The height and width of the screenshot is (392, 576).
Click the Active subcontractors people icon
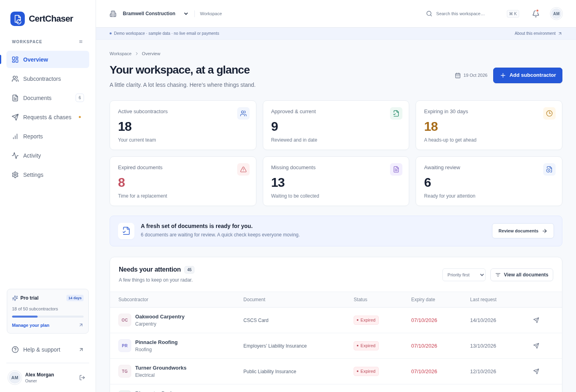[x=243, y=114]
